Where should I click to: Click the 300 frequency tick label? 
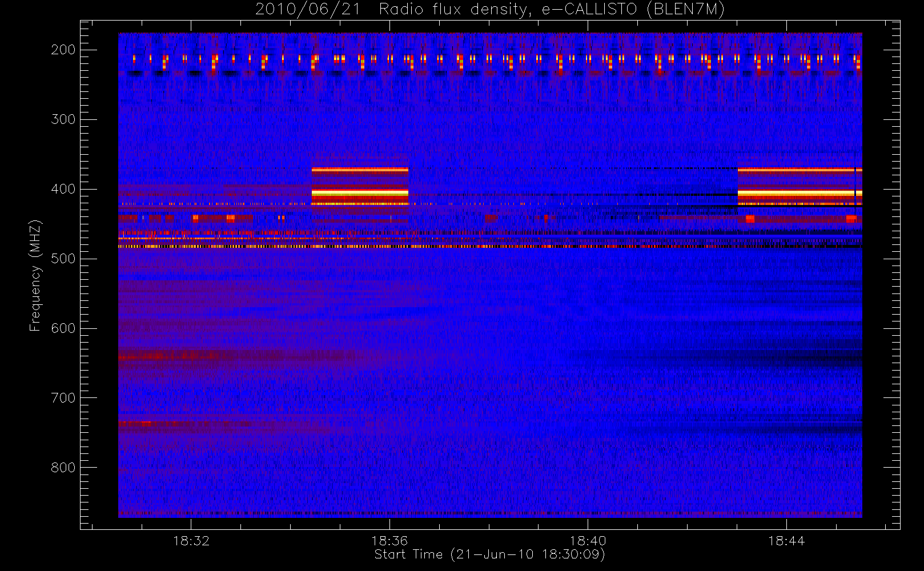click(x=63, y=119)
